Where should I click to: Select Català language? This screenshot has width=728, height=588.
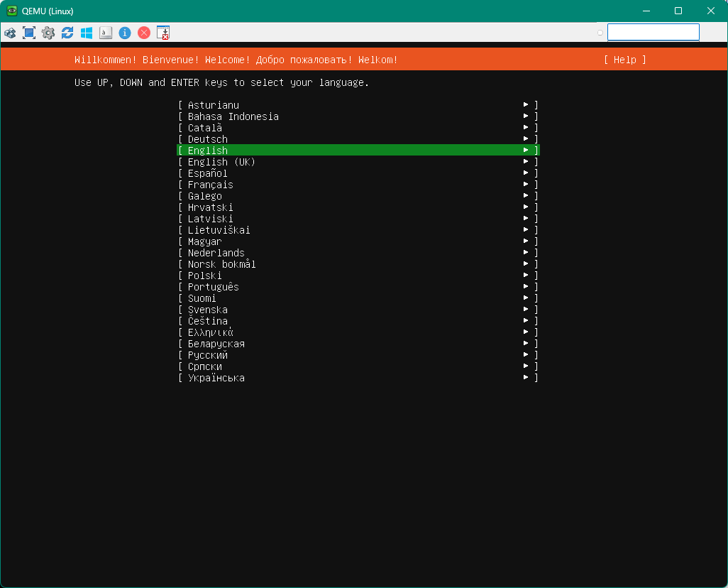tap(358, 128)
